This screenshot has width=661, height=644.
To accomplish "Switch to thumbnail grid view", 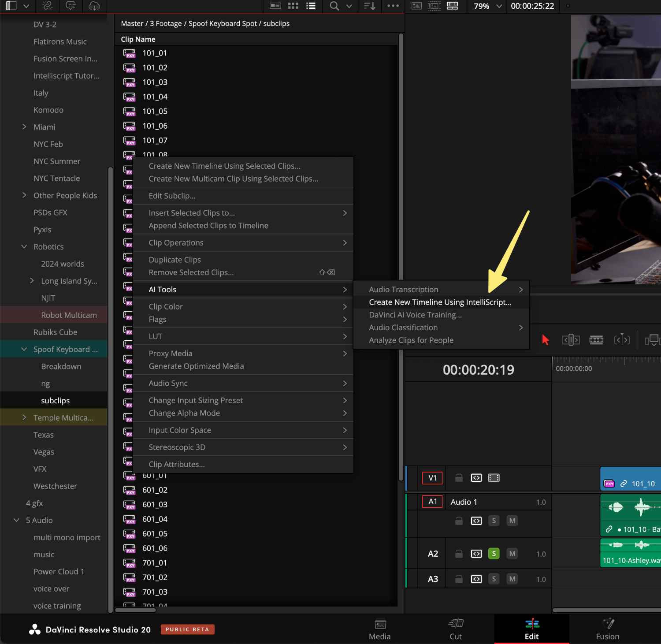I will coord(293,6).
